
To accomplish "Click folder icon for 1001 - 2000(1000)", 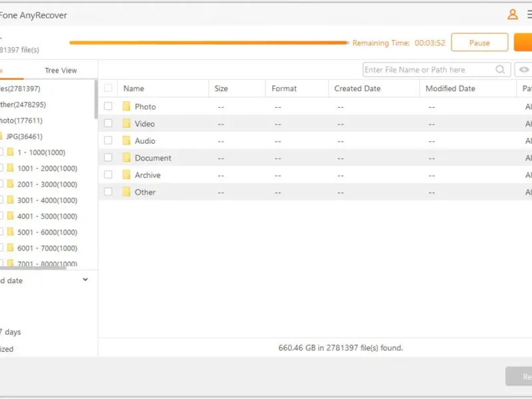I will point(11,168).
